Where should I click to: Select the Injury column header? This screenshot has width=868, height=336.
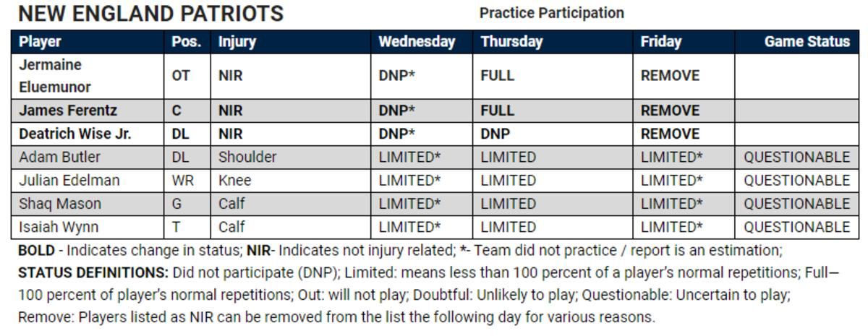237,42
